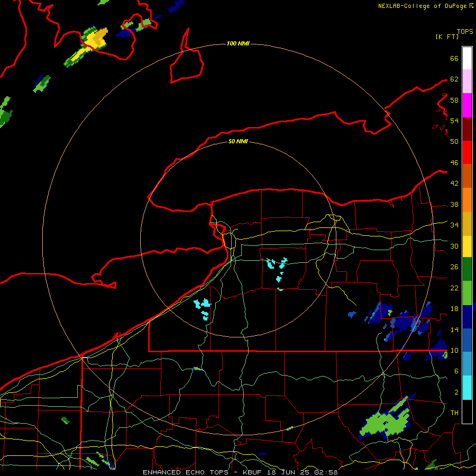Click the 46 legend value
Screen dimensions: 476x476
pos(454,163)
